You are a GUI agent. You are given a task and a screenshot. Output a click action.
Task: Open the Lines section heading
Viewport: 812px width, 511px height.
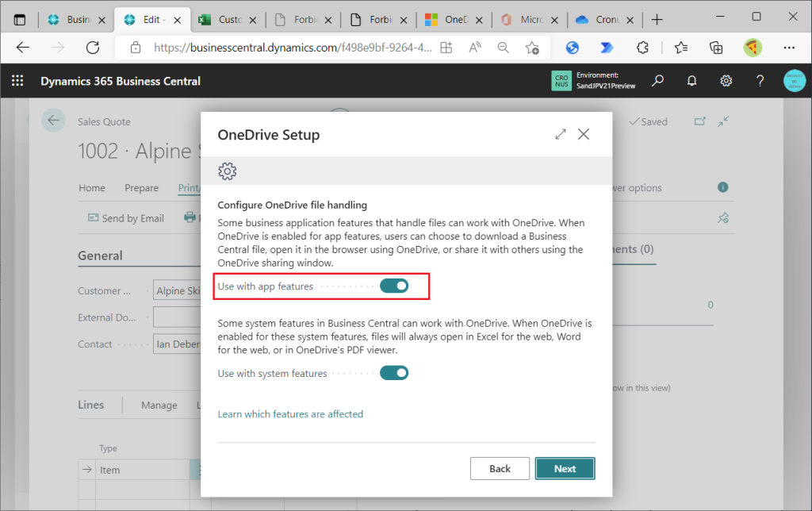click(x=90, y=405)
